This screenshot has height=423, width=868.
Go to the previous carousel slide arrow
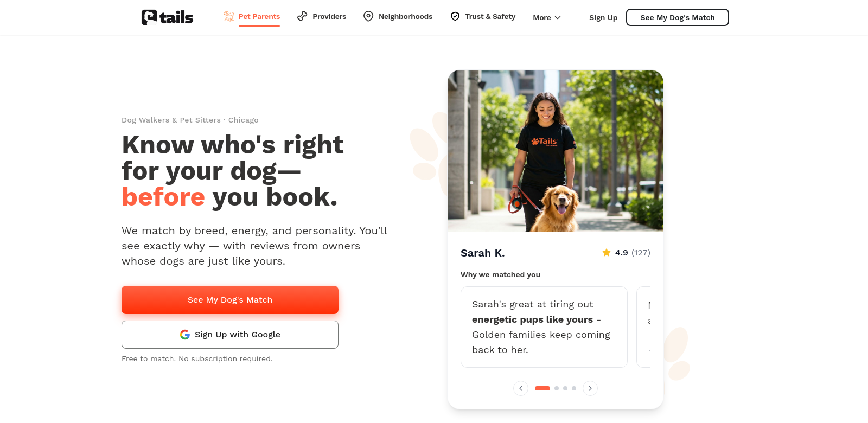coord(521,388)
